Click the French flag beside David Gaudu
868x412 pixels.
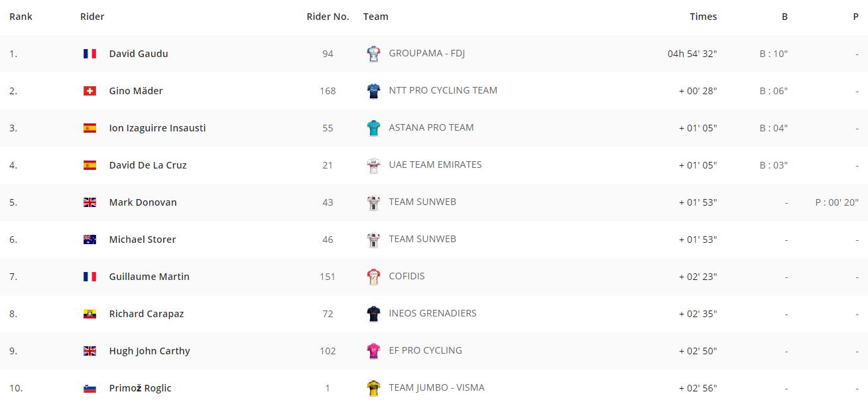point(90,54)
